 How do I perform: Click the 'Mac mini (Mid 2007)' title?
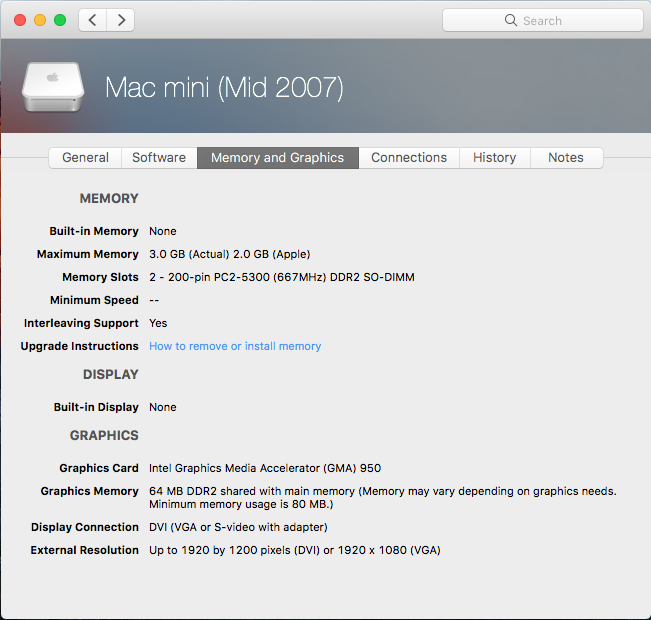tap(224, 88)
